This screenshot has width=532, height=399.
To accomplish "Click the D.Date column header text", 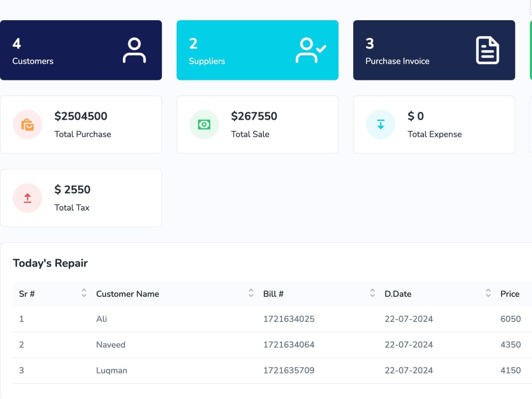I will pos(397,294).
